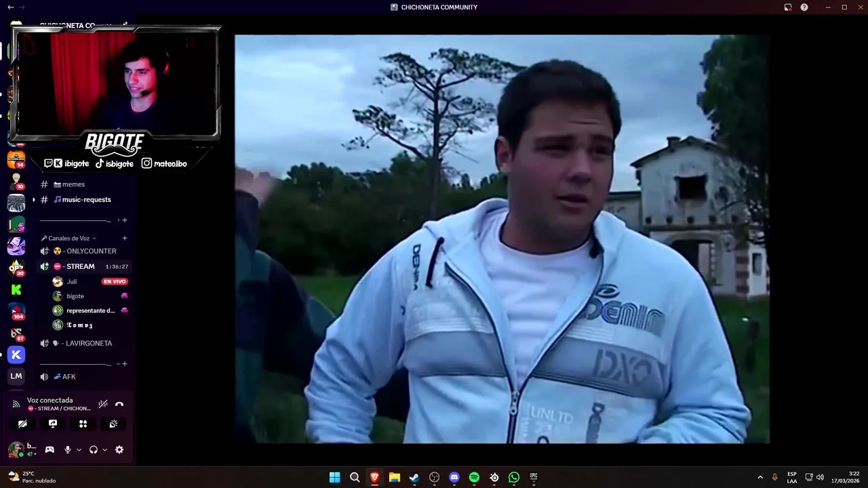Expand collapsed category above Canales de Voz
This screenshot has width=868, height=488.
coord(118,220)
